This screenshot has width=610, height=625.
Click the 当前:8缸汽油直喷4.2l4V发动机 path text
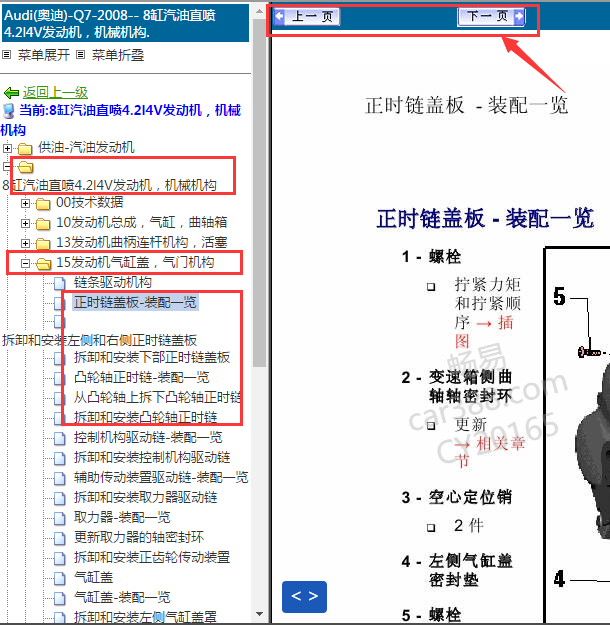click(x=120, y=120)
